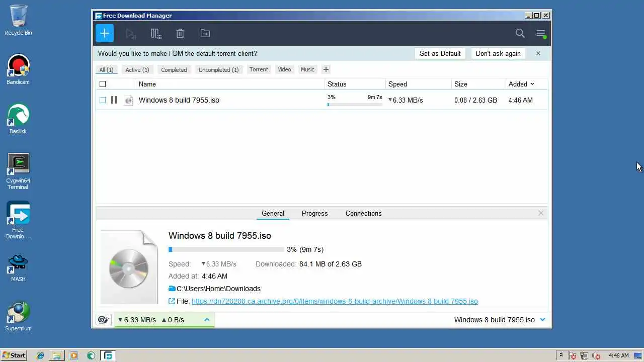Click Internet Explorer taskbar icon
Screen dimensions: 644x362
40,355
